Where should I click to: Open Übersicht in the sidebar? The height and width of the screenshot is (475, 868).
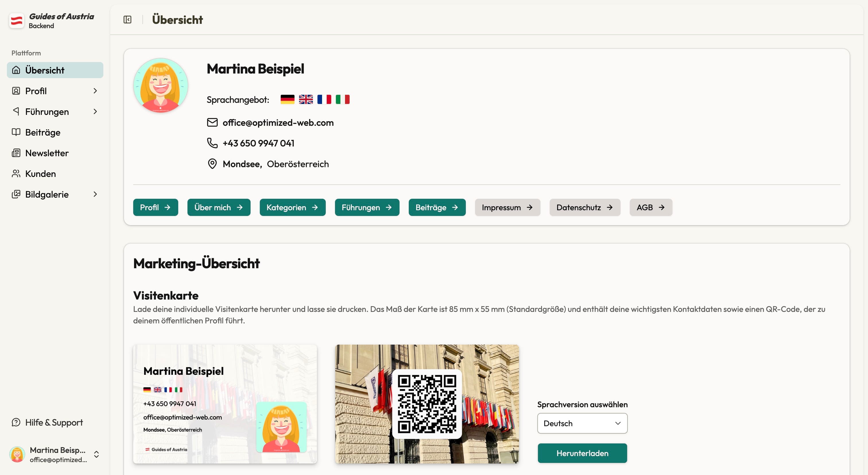55,70
